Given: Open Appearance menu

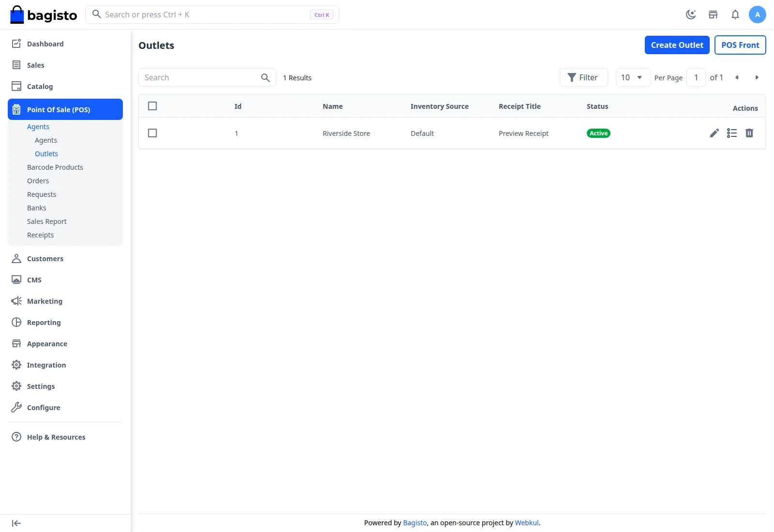Looking at the screenshot, I should (65, 343).
